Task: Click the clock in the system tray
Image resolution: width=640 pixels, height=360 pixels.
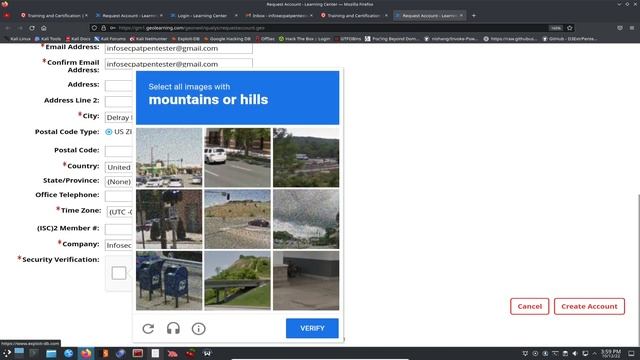Action: (x=611, y=353)
